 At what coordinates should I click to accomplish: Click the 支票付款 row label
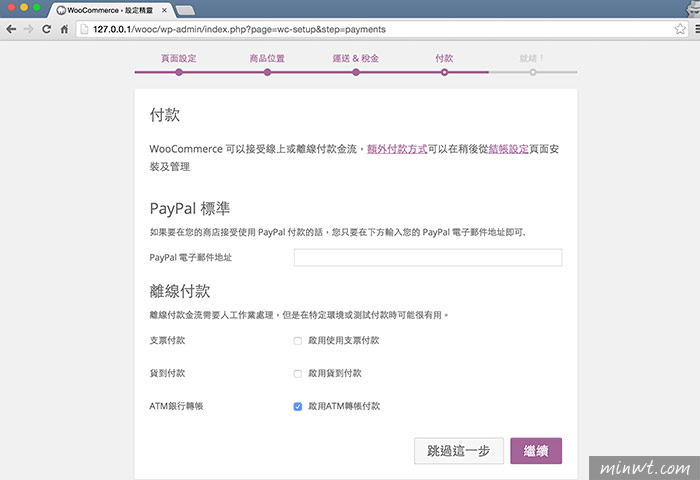(x=167, y=340)
